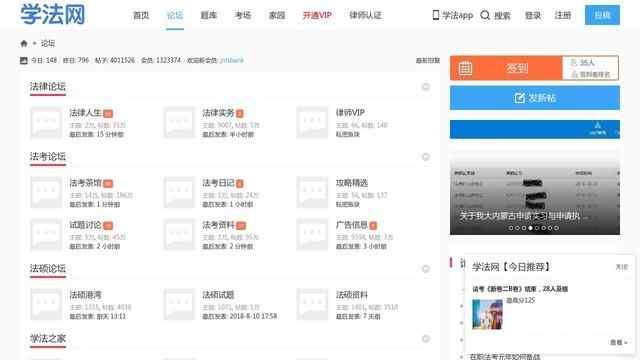Select the highlighted fourth carousel dot
This screenshot has height=360, width=640.
[530, 228]
